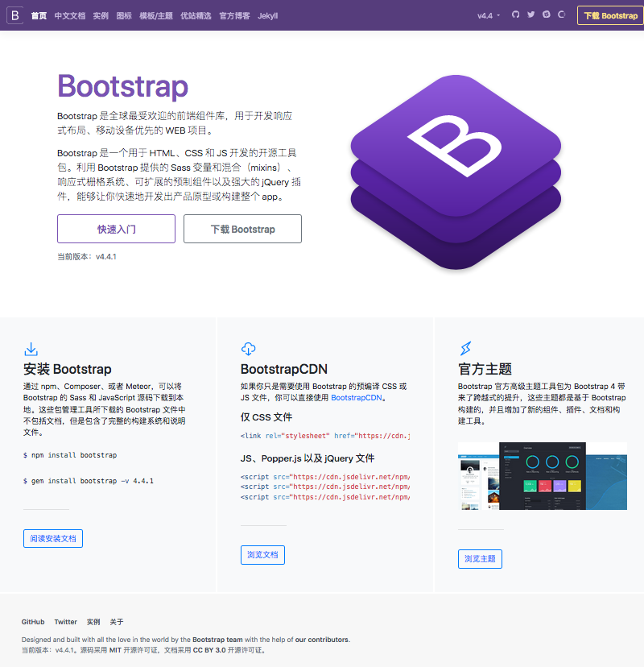Click the 浏览主题 button

[x=480, y=559]
